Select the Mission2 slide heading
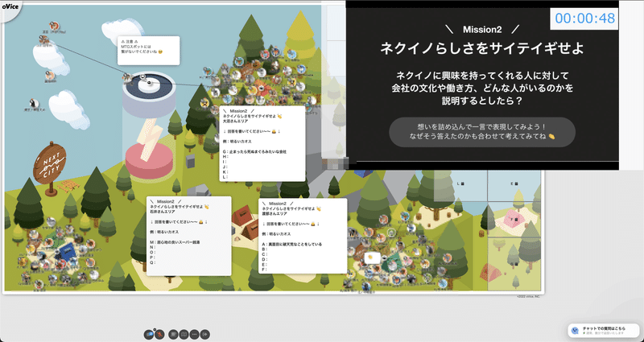This screenshot has width=644, height=342. tap(482, 30)
